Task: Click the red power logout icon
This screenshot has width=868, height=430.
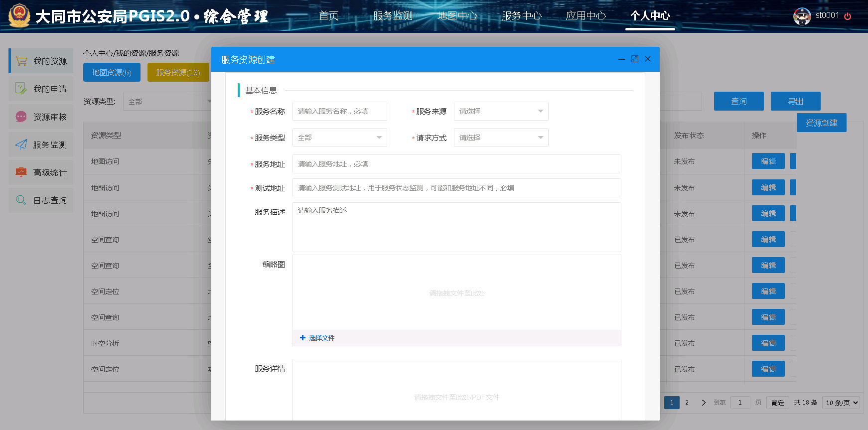Action: tap(848, 16)
